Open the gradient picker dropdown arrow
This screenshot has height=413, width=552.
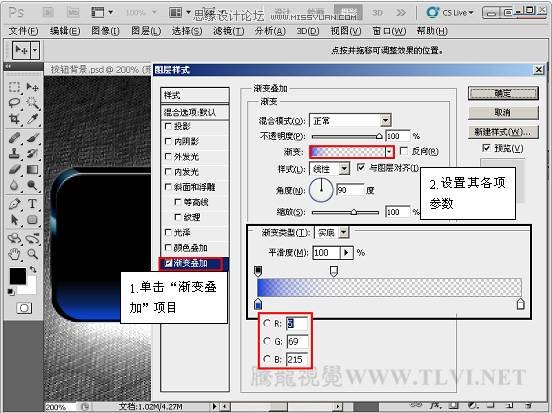(x=389, y=152)
